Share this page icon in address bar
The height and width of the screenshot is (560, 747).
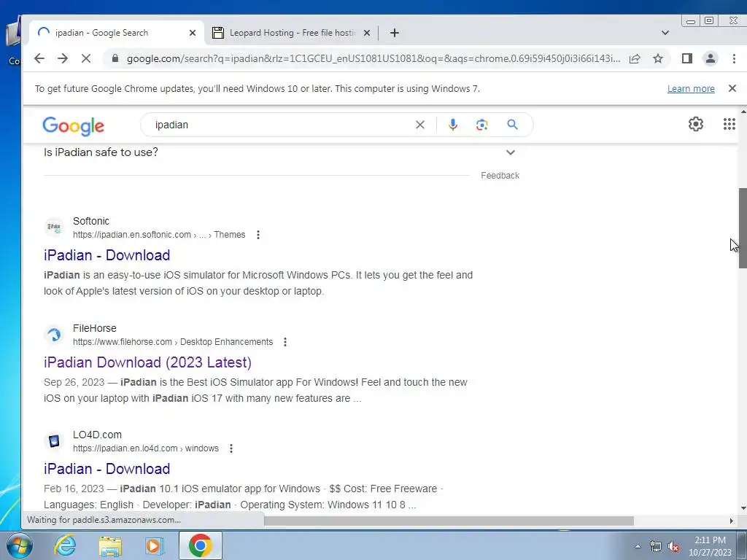(x=635, y=58)
